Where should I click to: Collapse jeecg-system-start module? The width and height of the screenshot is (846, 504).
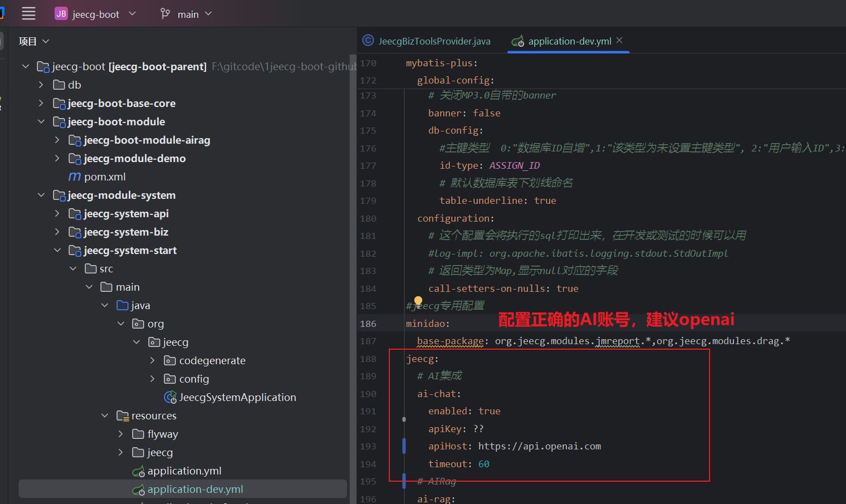(57, 250)
